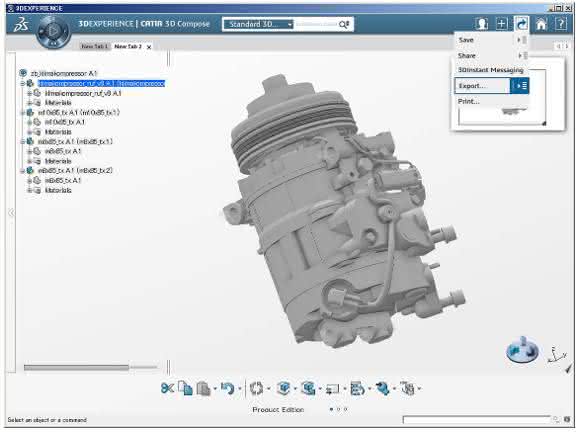Click the 3DS logo in top-left
Image resolution: width=580 pixels, height=432 pixels.
pyautogui.click(x=21, y=25)
